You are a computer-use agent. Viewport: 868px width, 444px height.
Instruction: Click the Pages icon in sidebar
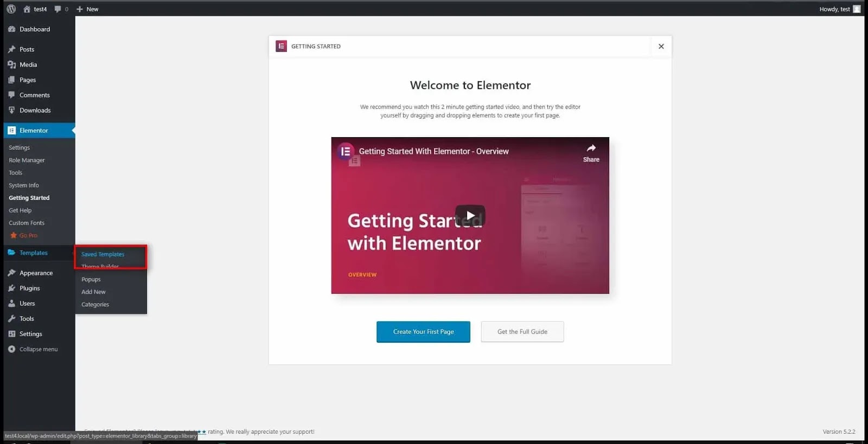pyautogui.click(x=11, y=80)
